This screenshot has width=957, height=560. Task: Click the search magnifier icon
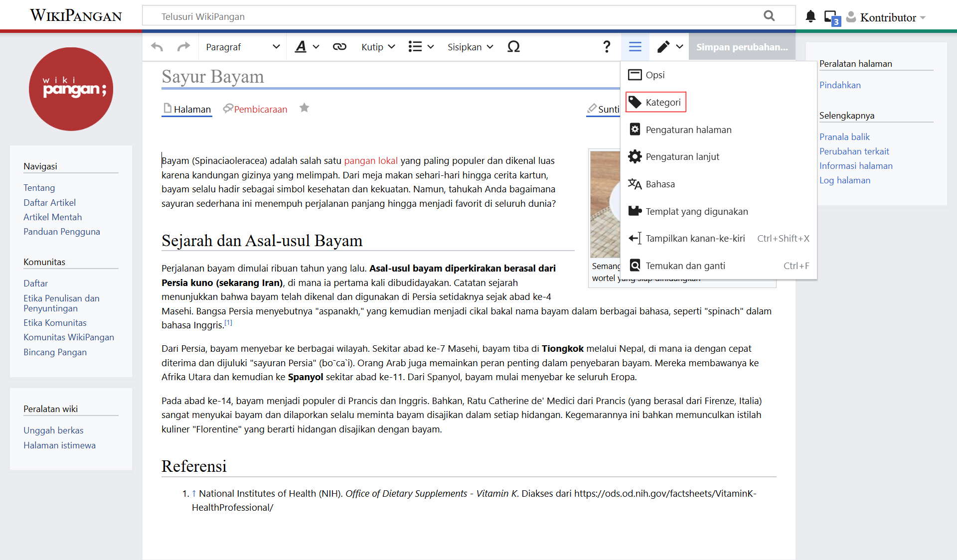click(769, 16)
